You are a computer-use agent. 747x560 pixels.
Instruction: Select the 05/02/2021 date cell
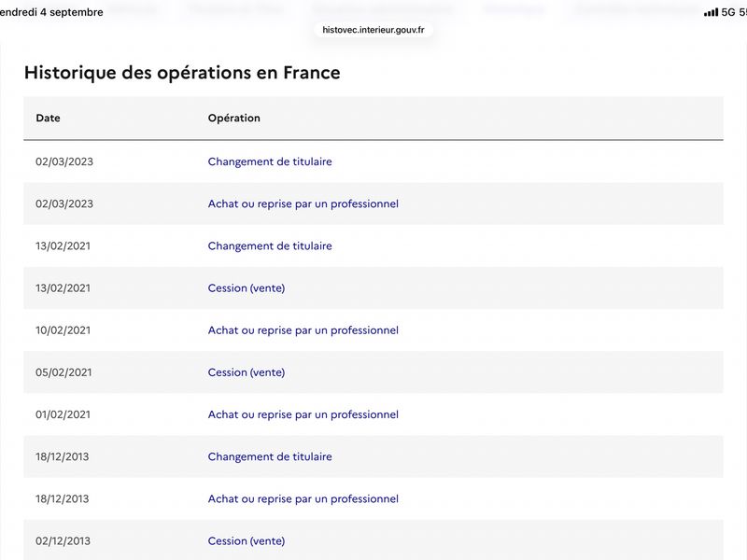pos(63,372)
